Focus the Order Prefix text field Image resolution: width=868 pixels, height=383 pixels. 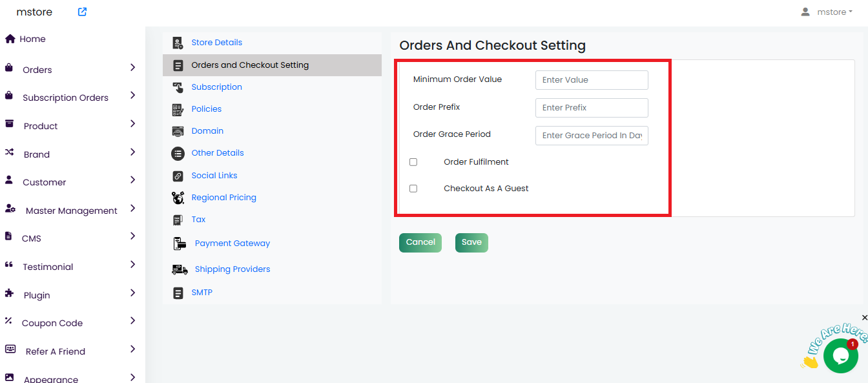coord(591,108)
